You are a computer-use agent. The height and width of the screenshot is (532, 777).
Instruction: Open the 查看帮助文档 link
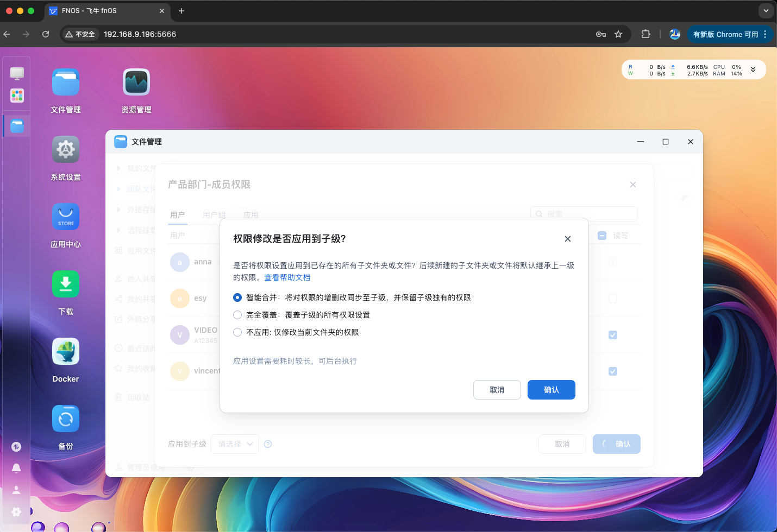coord(287,277)
